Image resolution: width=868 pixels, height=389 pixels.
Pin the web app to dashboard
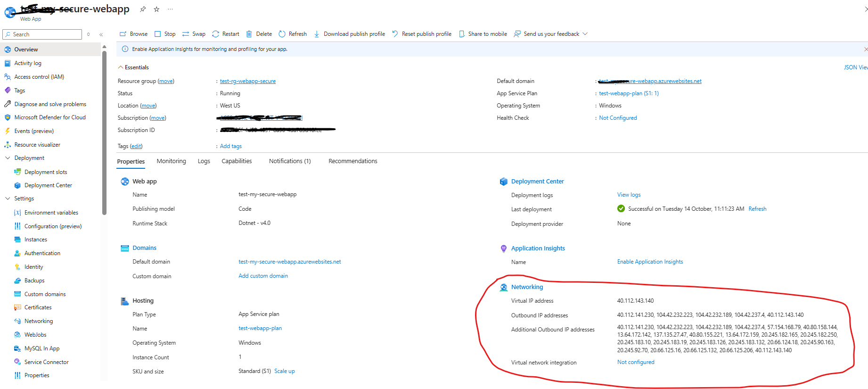click(x=143, y=9)
